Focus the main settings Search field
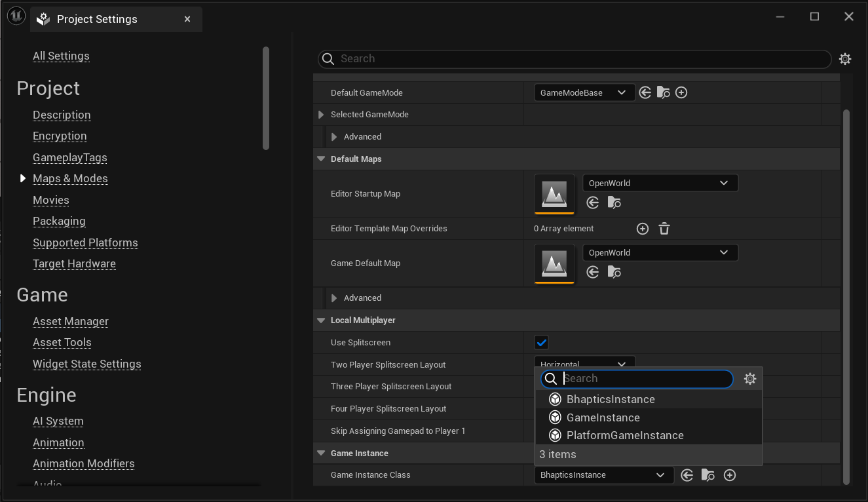This screenshot has width=868, height=502. (x=575, y=59)
